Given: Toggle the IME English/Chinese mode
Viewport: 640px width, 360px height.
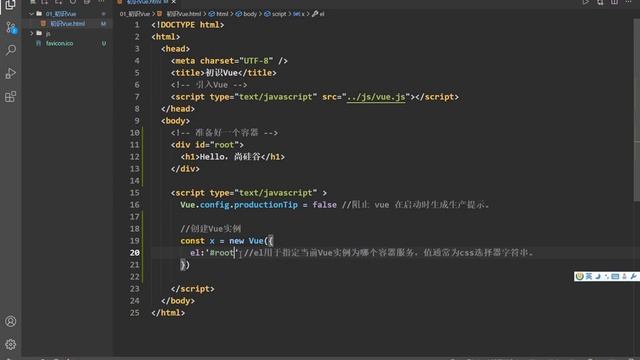Looking at the screenshot, I should click(589, 276).
